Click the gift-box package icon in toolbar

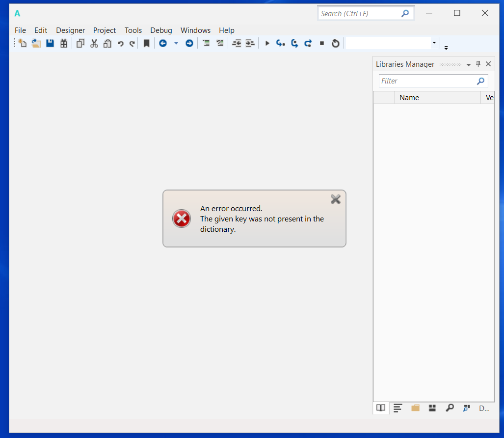pos(64,43)
